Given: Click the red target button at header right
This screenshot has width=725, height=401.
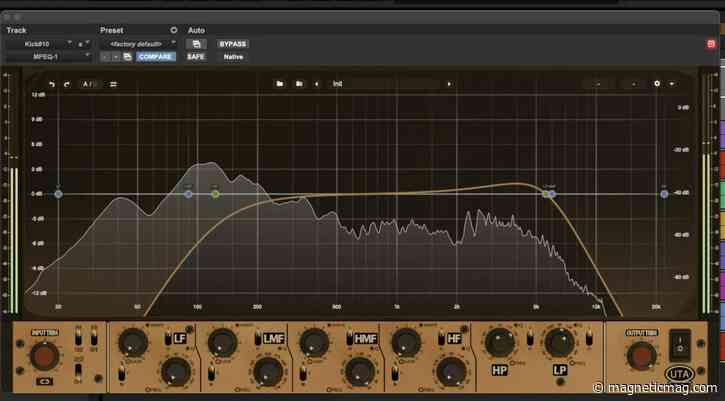Looking at the screenshot, I should pyautogui.click(x=711, y=44).
